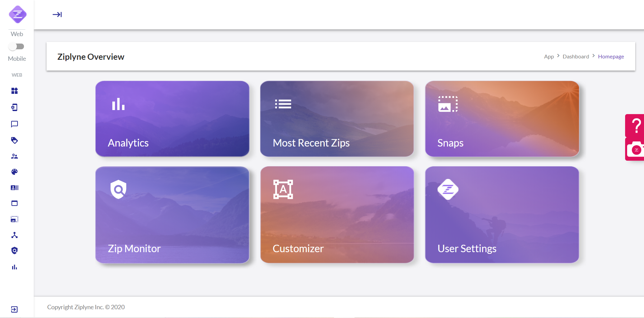
Task: Click the copyright Ziplyne Inc. footer text
Action: coord(86,307)
